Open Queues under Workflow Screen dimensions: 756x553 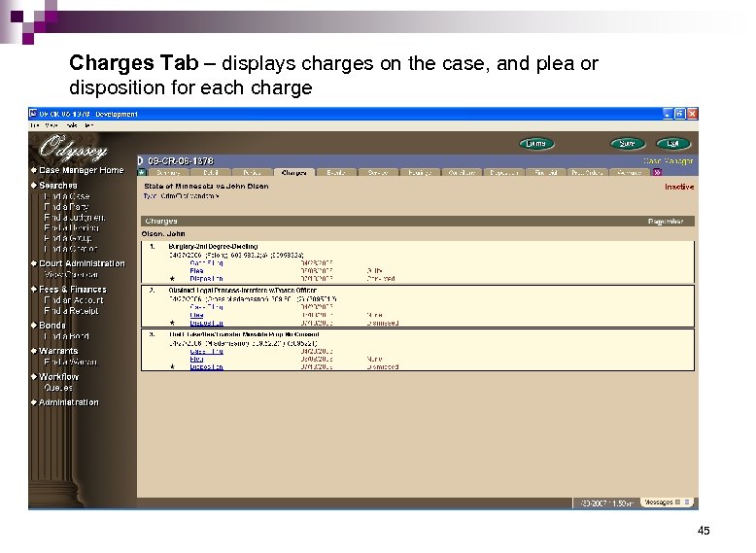pos(58,388)
